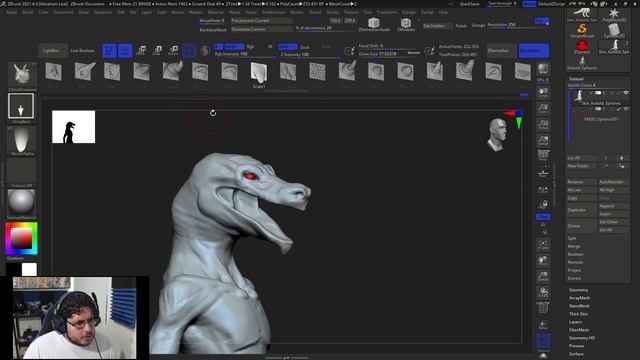640x360 pixels.
Task: Click the Rotate view icon on right shelf
Action: [x=543, y=292]
